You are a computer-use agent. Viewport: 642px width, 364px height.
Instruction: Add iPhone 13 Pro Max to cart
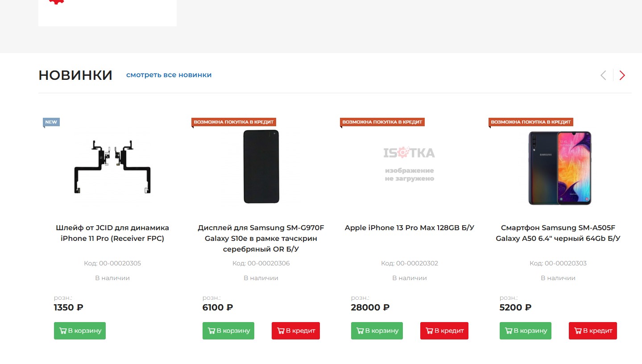(377, 331)
